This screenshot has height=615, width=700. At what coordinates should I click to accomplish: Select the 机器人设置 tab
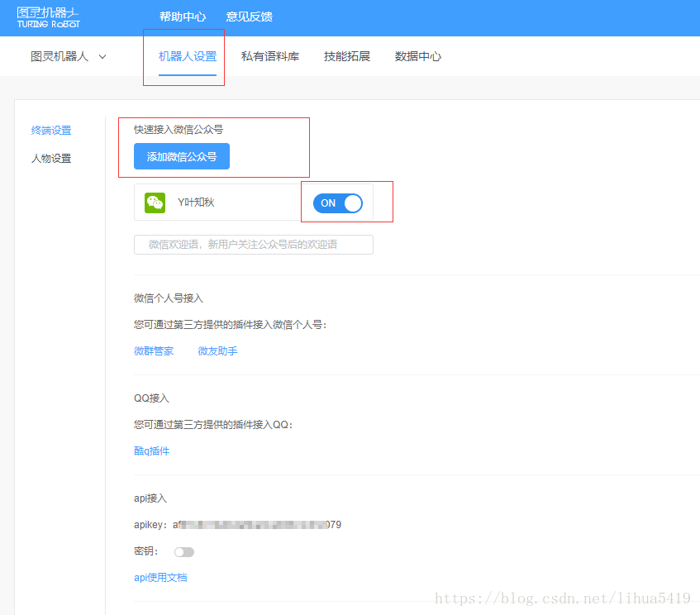188,57
